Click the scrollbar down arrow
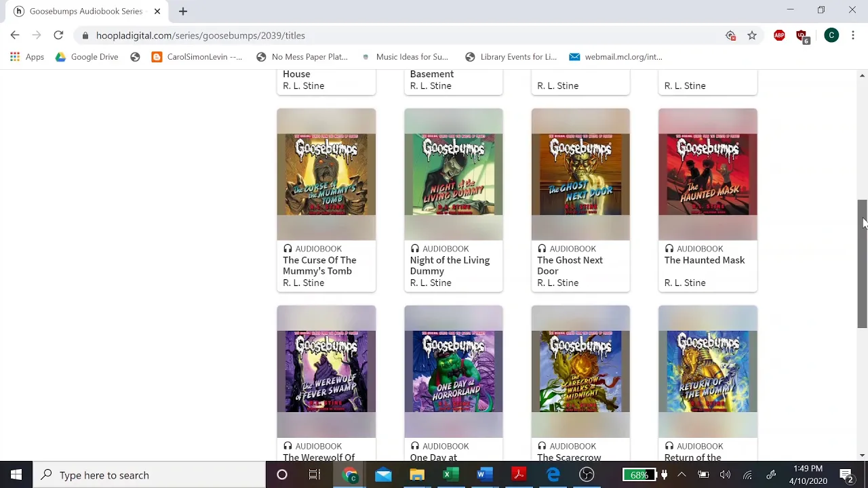 (862, 455)
